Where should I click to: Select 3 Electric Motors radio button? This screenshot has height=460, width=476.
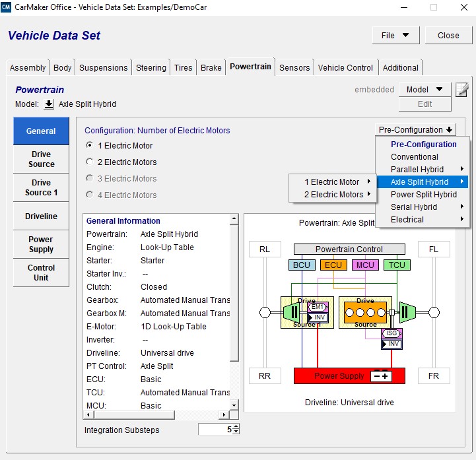90,178
